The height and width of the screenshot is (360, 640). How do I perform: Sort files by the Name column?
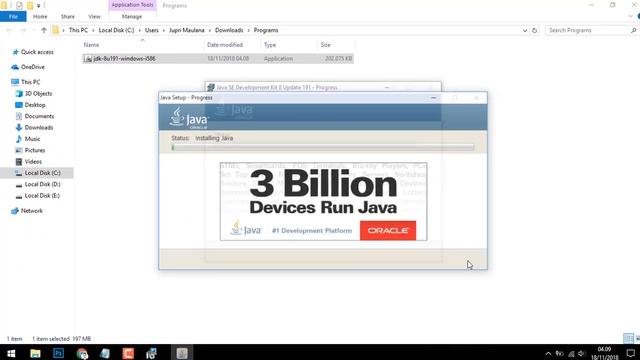pyautogui.click(x=91, y=45)
